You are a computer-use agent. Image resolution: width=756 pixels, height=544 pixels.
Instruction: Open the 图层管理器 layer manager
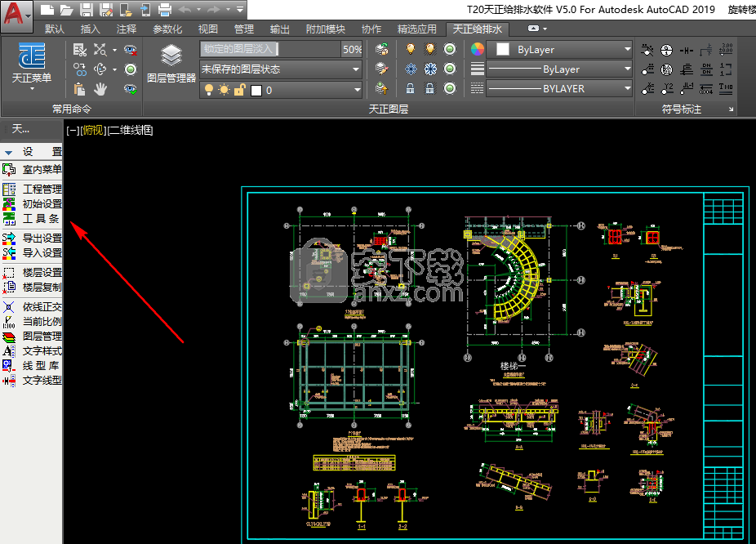(171, 63)
